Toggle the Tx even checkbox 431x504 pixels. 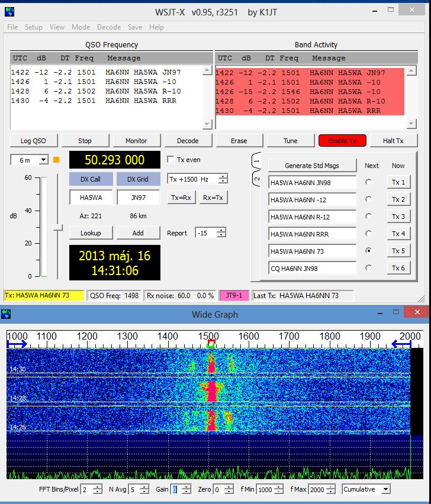[x=171, y=160]
